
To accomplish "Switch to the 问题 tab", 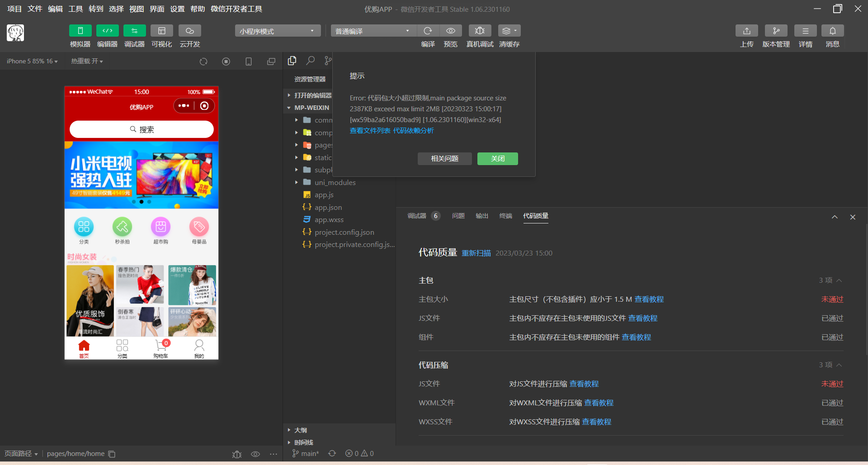I will 458,216.
